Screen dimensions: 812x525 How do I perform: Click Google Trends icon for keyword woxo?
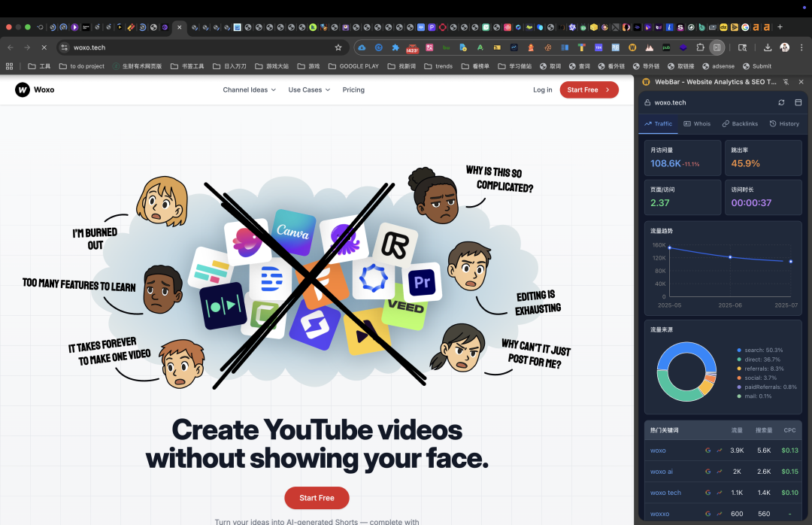tap(720, 451)
